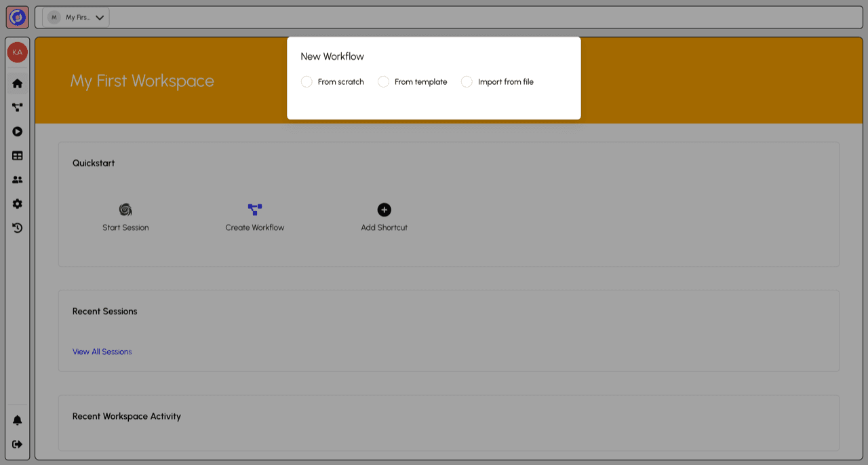Image resolution: width=868 pixels, height=465 pixels.
Task: Open the Members section via the users icon
Action: pyautogui.click(x=17, y=179)
